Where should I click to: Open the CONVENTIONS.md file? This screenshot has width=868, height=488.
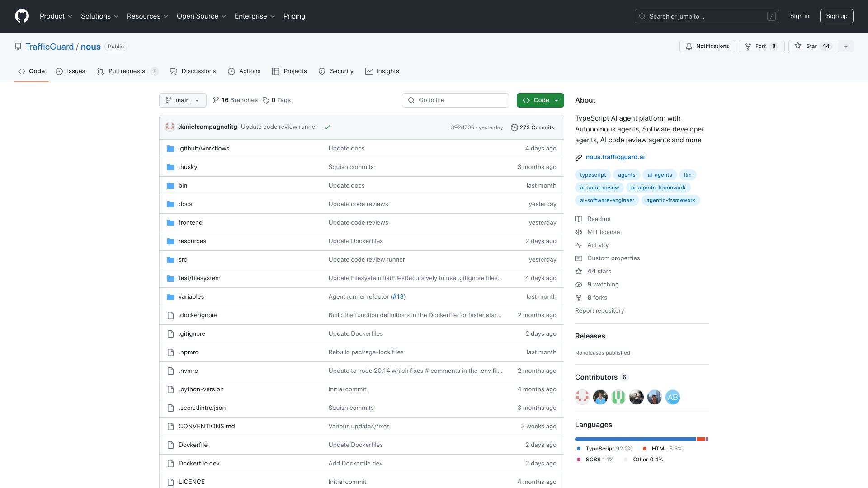tap(207, 427)
